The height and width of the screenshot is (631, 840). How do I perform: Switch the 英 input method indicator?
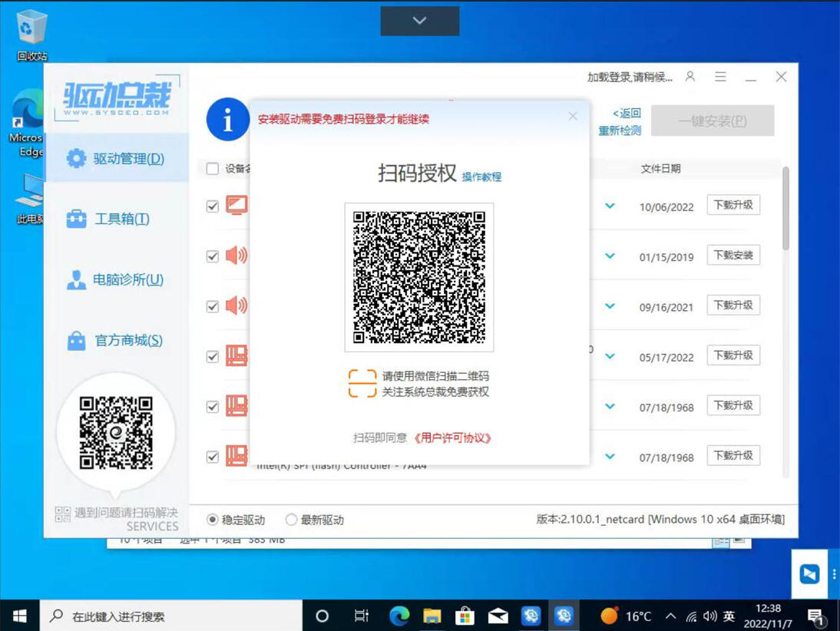point(729,616)
